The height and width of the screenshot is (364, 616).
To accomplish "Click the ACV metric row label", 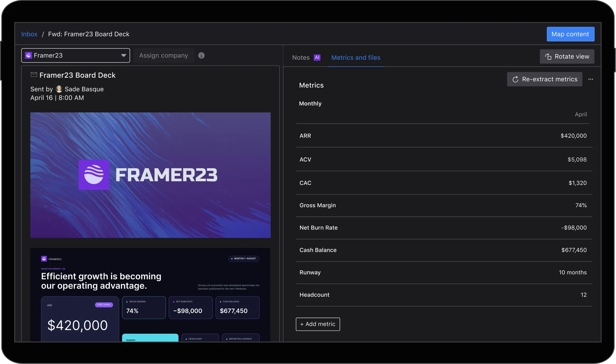I will 305,159.
